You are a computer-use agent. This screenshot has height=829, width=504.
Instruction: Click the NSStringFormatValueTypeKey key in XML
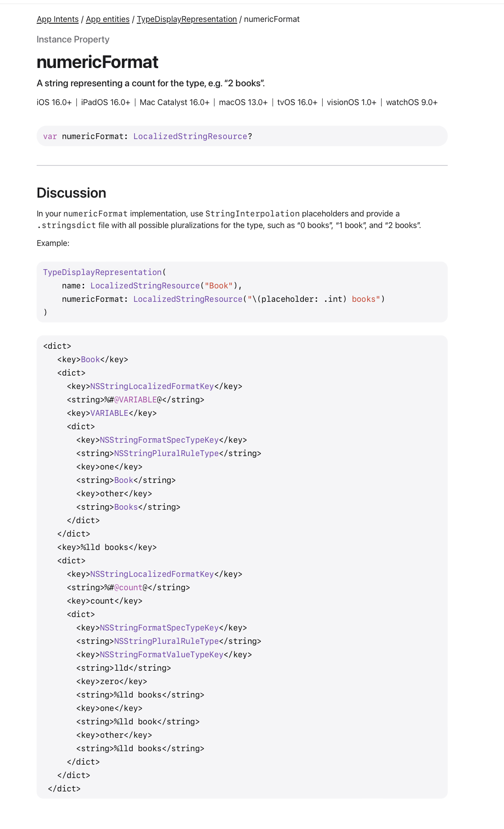tap(161, 655)
